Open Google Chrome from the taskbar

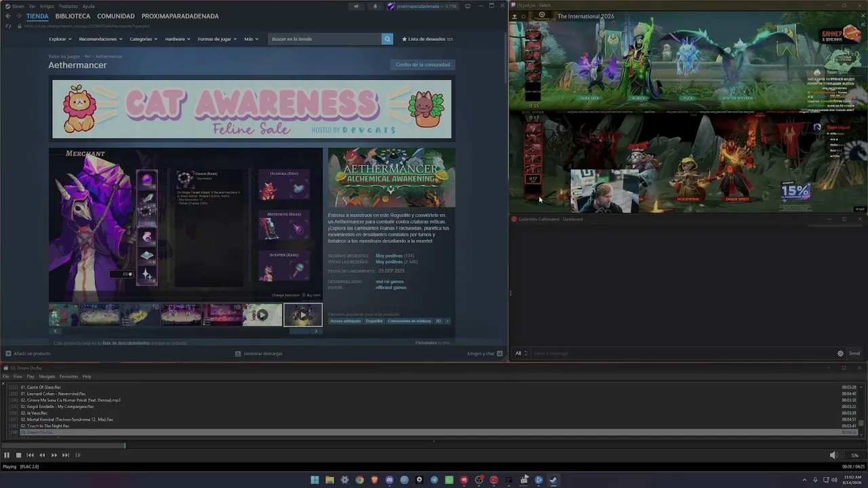point(359,480)
